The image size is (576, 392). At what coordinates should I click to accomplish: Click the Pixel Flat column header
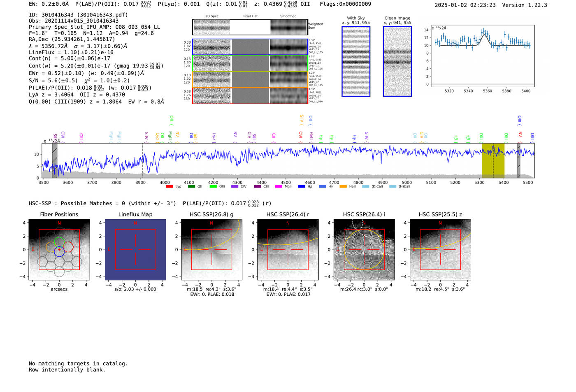250,16
